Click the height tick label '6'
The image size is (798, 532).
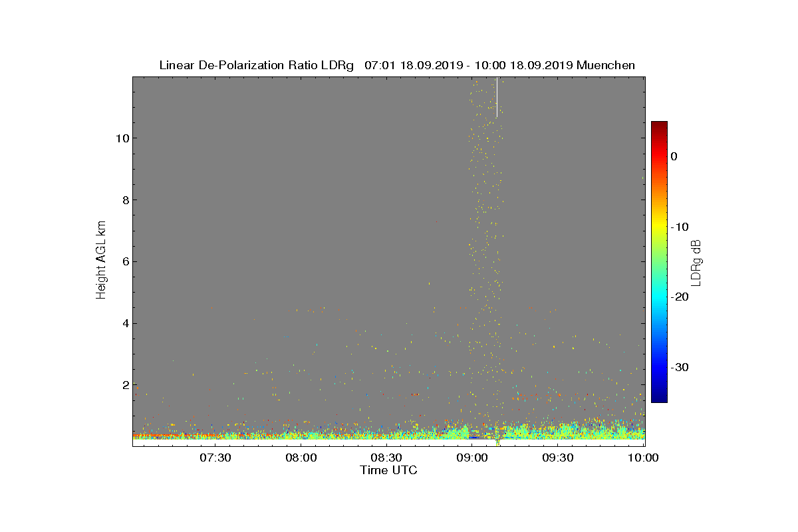124,261
